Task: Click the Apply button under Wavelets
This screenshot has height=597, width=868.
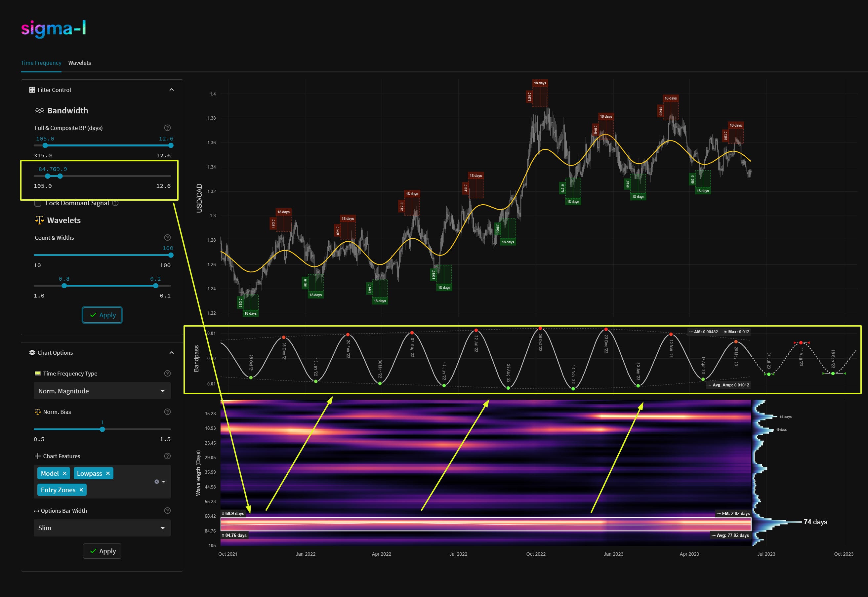Action: (x=102, y=315)
